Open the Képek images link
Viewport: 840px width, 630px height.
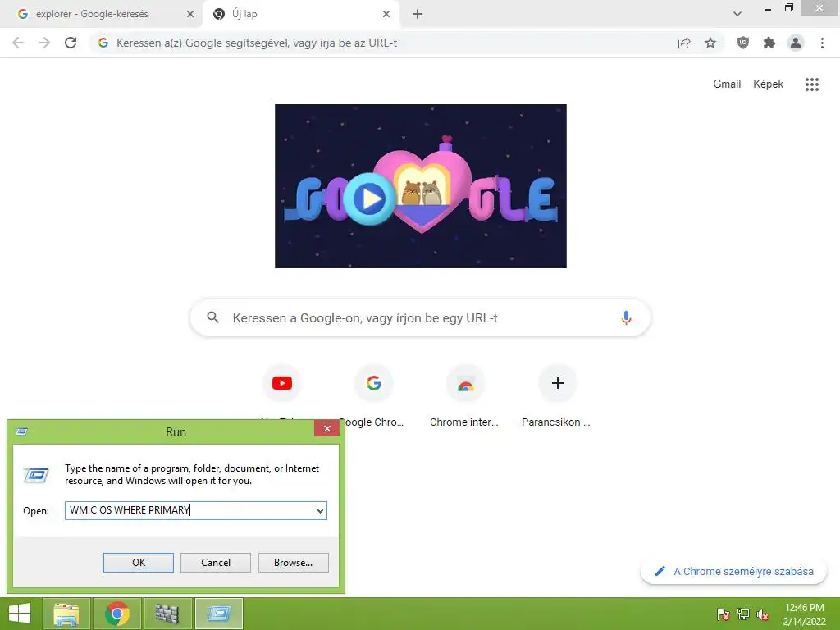point(768,84)
